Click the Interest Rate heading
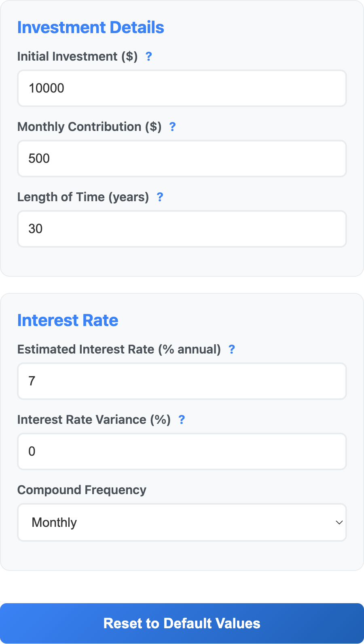Viewport: 364px width, 644px height. (x=68, y=320)
